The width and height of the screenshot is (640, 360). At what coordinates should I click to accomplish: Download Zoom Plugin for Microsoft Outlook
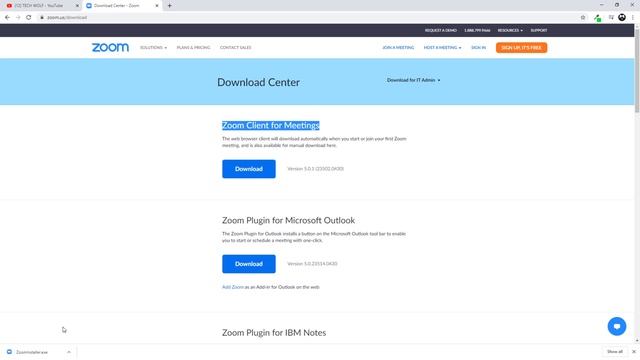[x=249, y=264]
